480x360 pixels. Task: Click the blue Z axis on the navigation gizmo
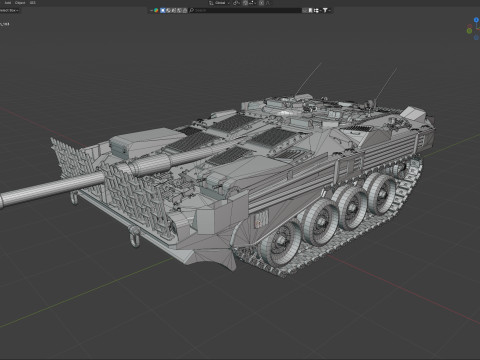pos(476,20)
